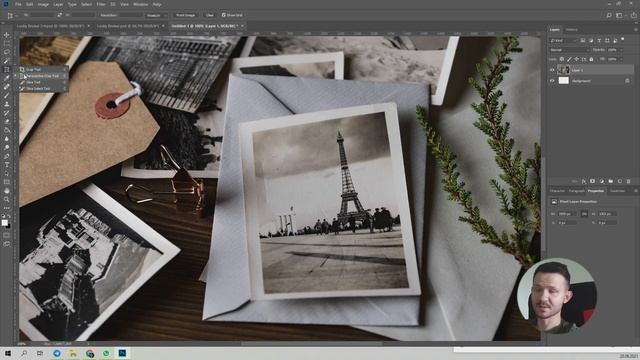Open the File menu
The height and width of the screenshot is (360, 640).
pyautogui.click(x=18, y=4)
